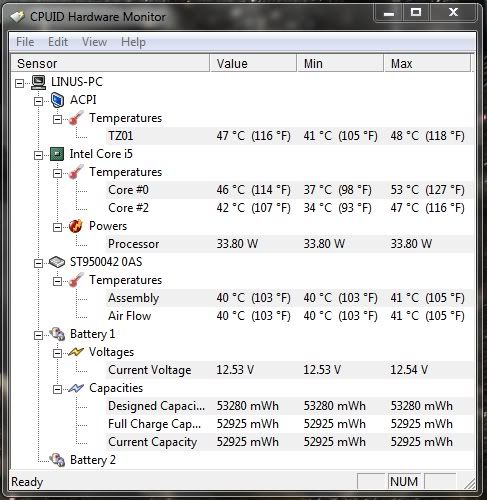Click the Sensor column header
This screenshot has height=500, width=487.
click(110, 63)
